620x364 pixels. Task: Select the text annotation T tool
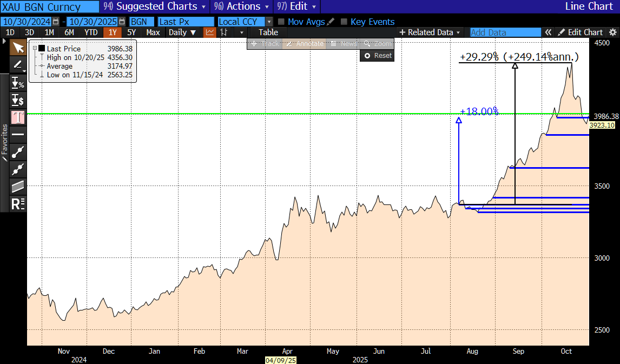click(18, 117)
